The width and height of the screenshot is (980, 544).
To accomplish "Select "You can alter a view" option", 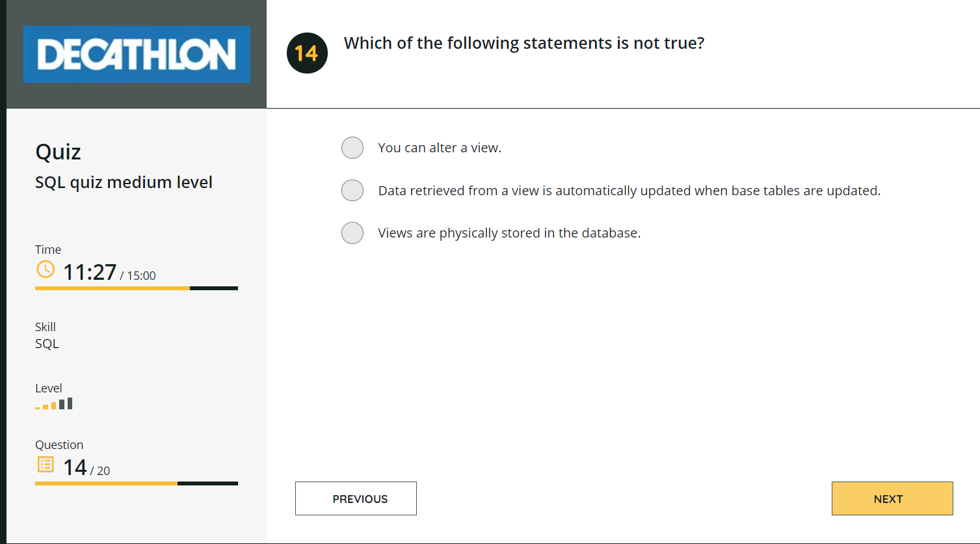I will [352, 148].
